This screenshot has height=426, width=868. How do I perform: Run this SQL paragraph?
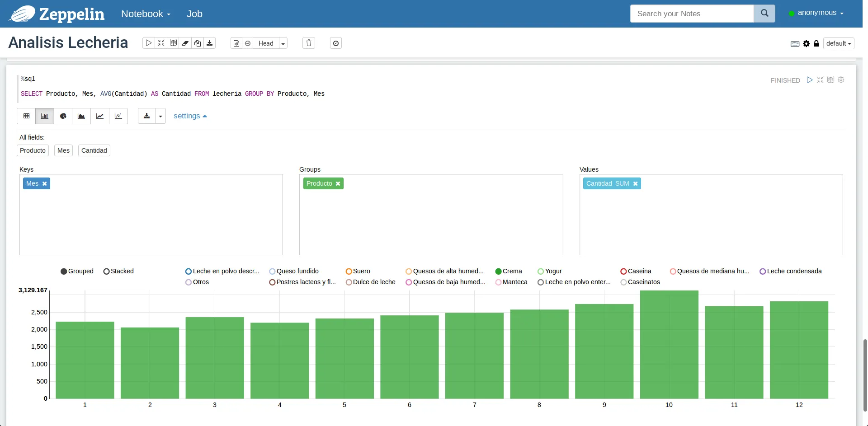[x=810, y=80]
